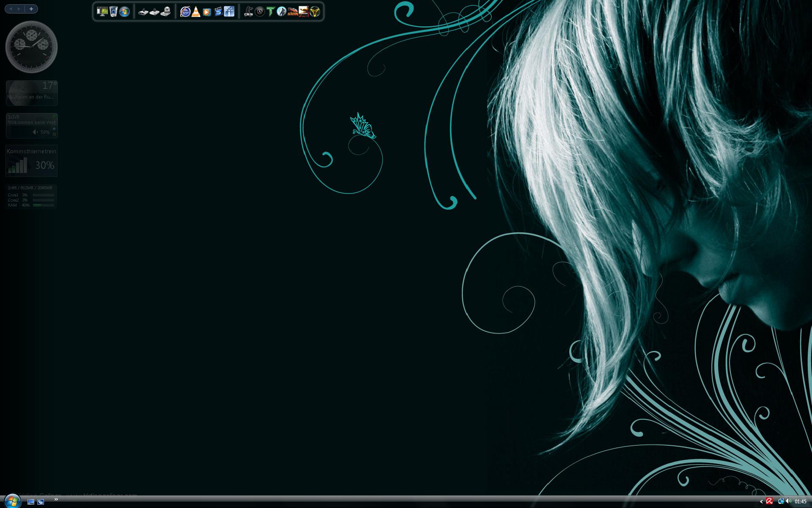Screen dimensions: 812x508
Task: Open the network connection tray icon
Action: tap(780, 501)
